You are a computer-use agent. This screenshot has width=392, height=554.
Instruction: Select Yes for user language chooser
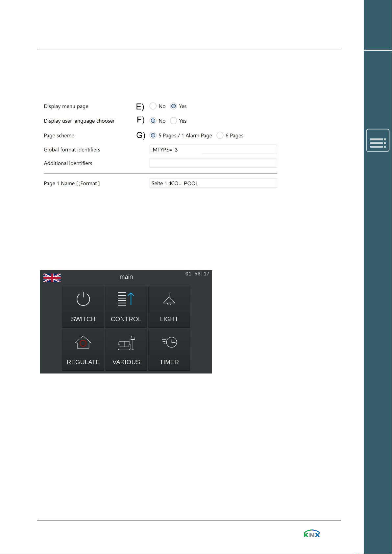[x=174, y=121]
